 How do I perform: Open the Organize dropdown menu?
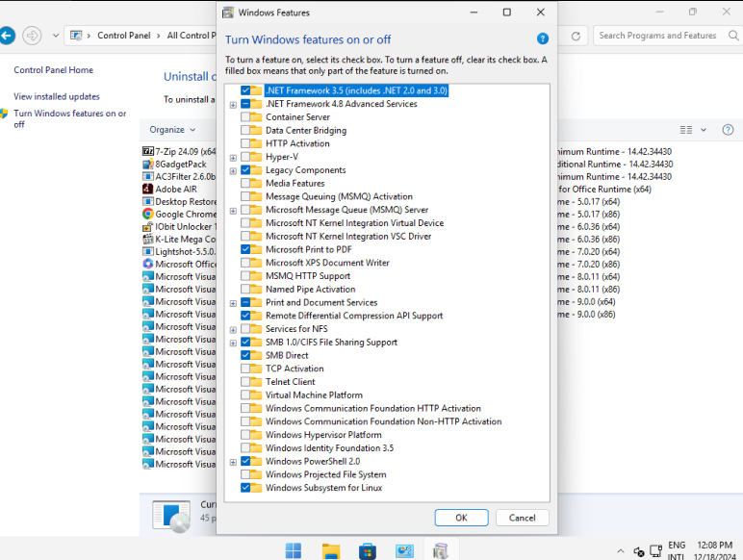click(172, 130)
